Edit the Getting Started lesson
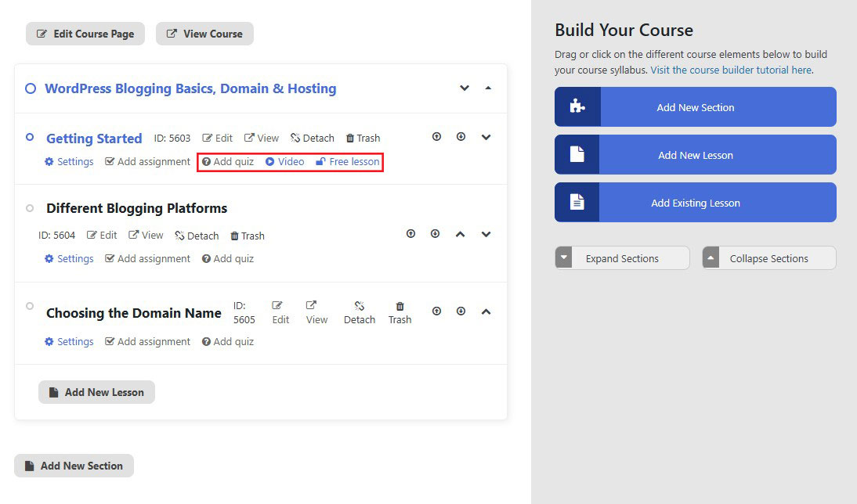Viewport: 857px width, 504px height. click(218, 139)
